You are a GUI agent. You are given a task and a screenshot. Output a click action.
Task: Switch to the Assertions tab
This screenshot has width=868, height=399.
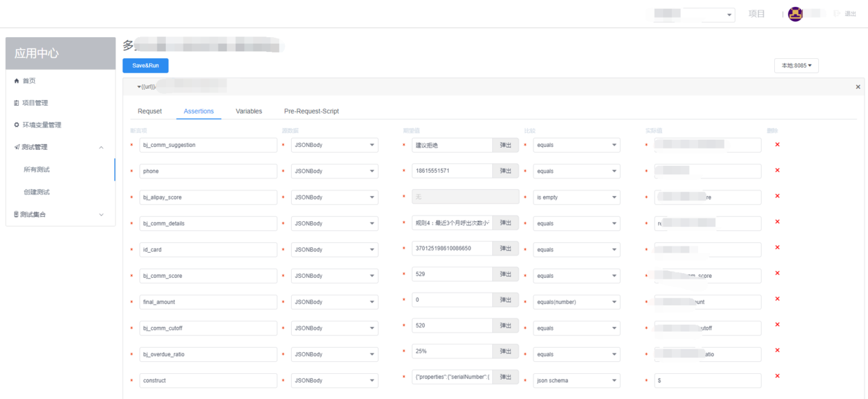(x=199, y=111)
